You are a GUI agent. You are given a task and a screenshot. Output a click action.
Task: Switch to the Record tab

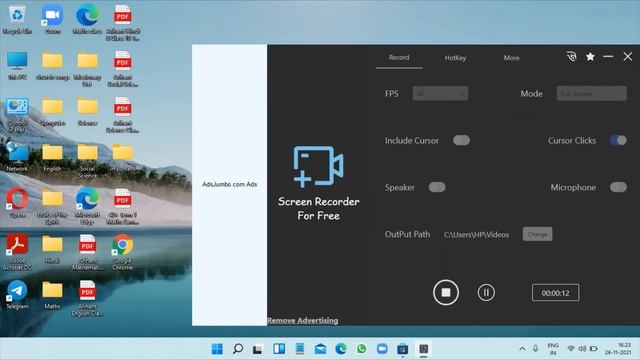[399, 58]
